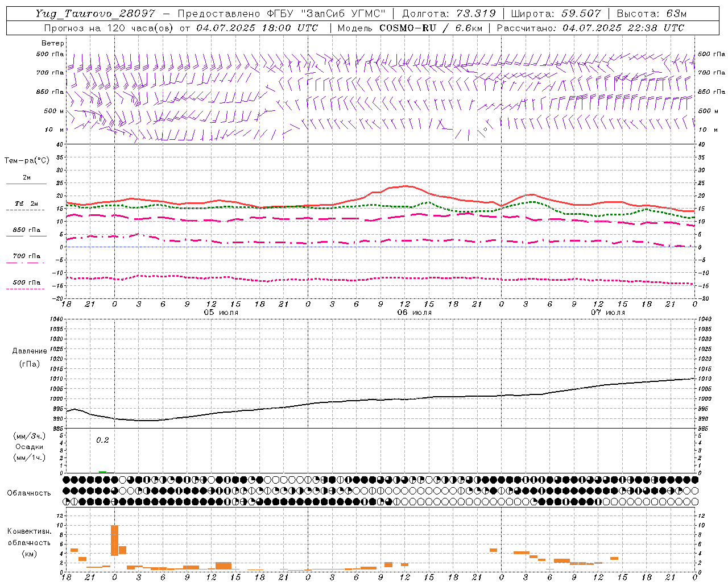The width and height of the screenshot is (728, 582).
Task: Click the 07 июля date label
Action: pos(607,313)
